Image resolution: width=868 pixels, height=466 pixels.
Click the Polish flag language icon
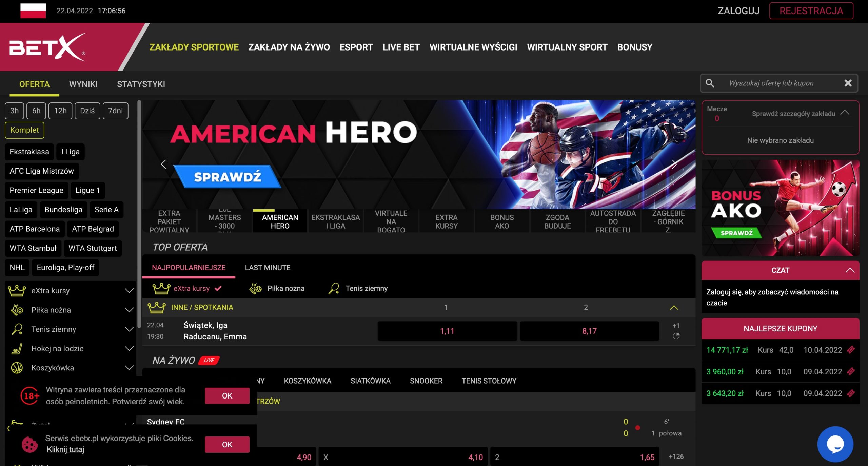pos(33,11)
